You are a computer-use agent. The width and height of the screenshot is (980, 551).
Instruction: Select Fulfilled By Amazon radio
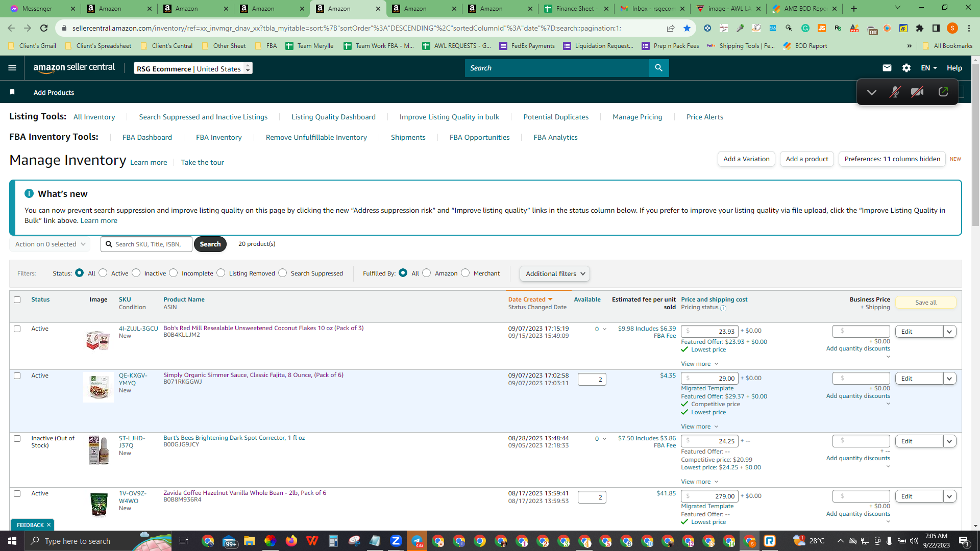pos(427,273)
